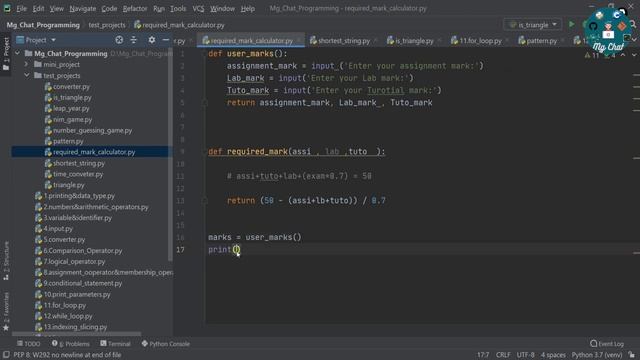The width and height of the screenshot is (640, 360).
Task: Open the Help menu
Action: click(x=247, y=8)
